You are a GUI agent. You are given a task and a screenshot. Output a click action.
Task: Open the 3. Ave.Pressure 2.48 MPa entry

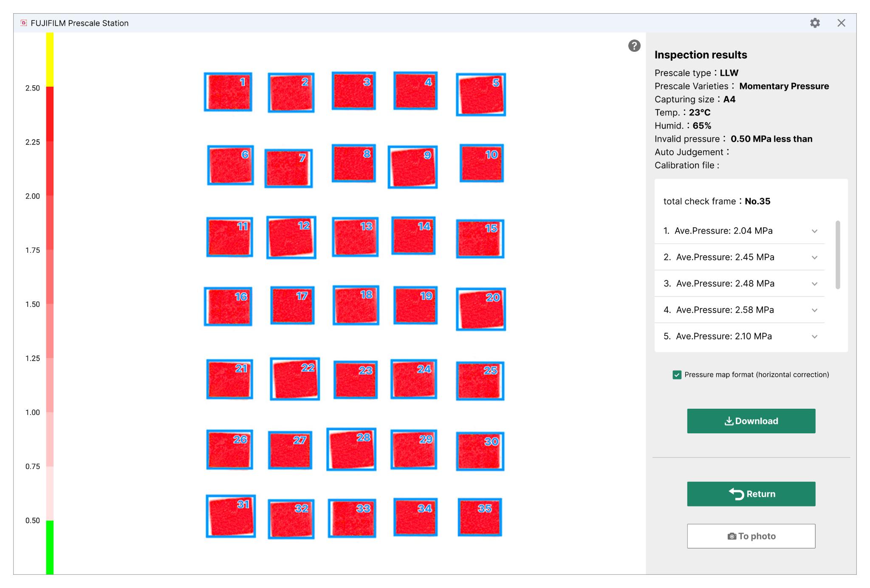[725, 283]
